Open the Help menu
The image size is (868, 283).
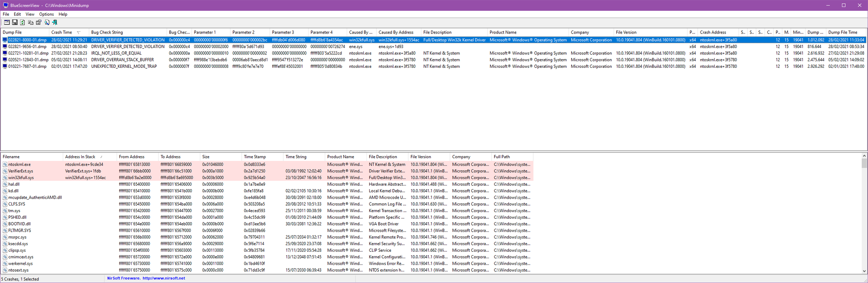click(63, 14)
